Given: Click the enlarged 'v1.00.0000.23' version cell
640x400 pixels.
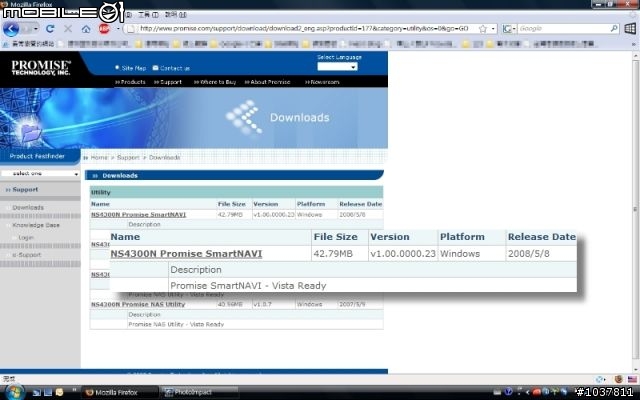Looking at the screenshot, I should pyautogui.click(x=403, y=254).
